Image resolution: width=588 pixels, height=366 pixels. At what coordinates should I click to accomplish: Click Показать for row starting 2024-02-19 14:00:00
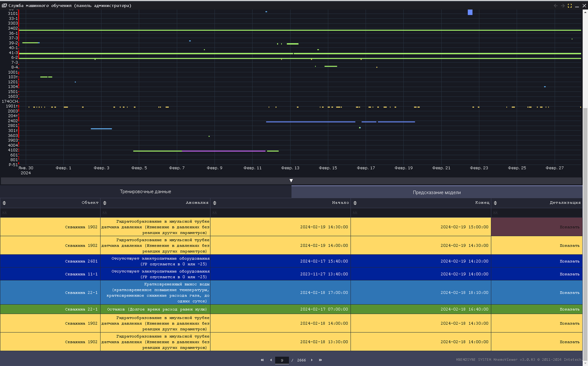[x=569, y=246]
